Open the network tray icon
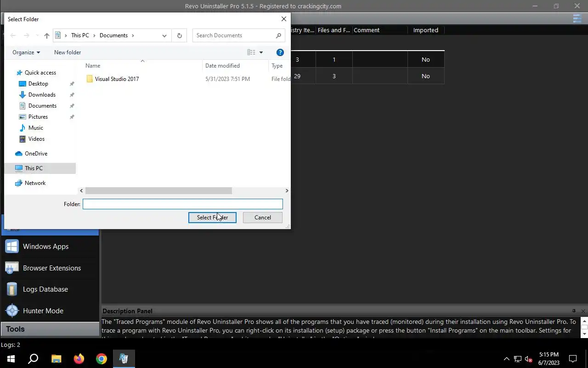Image resolution: width=588 pixels, height=368 pixels. point(518,359)
